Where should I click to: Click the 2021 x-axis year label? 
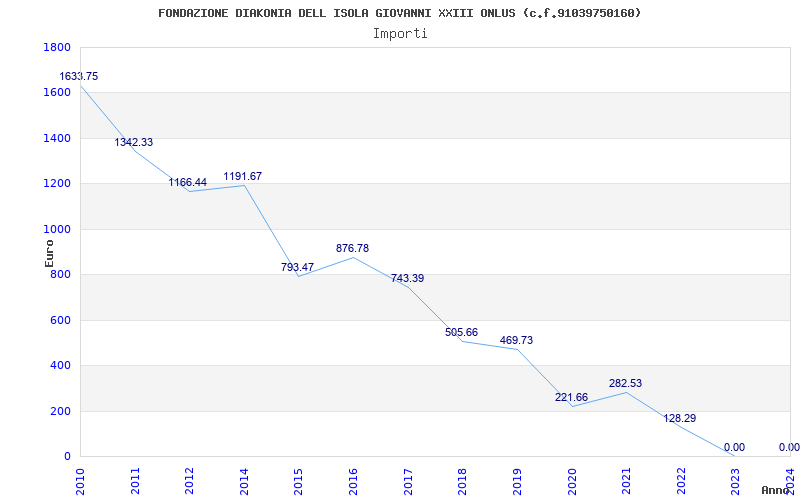[626, 482]
